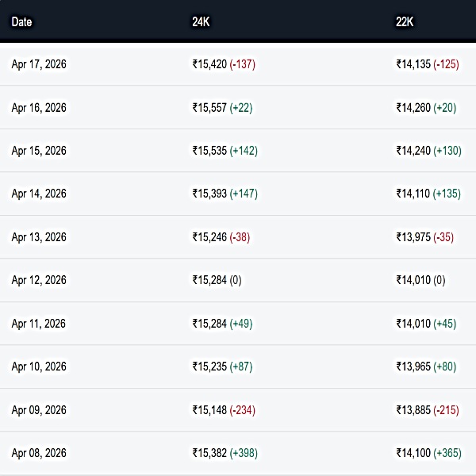Click the 22K column header

[405, 21]
